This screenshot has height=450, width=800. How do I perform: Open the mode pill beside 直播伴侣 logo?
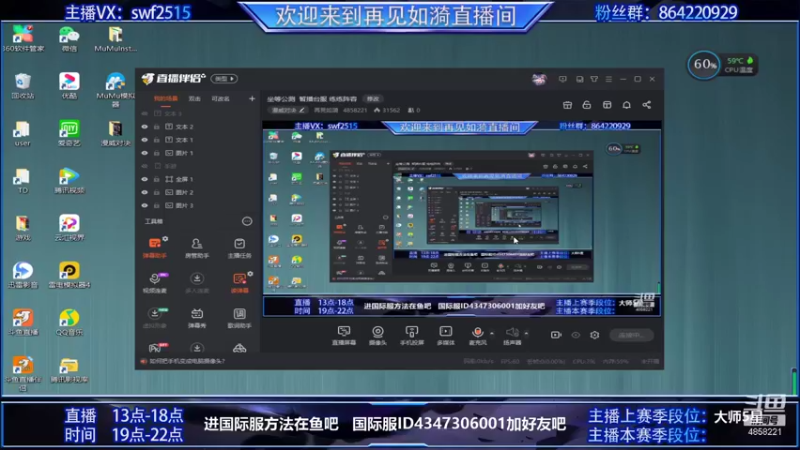point(224,79)
